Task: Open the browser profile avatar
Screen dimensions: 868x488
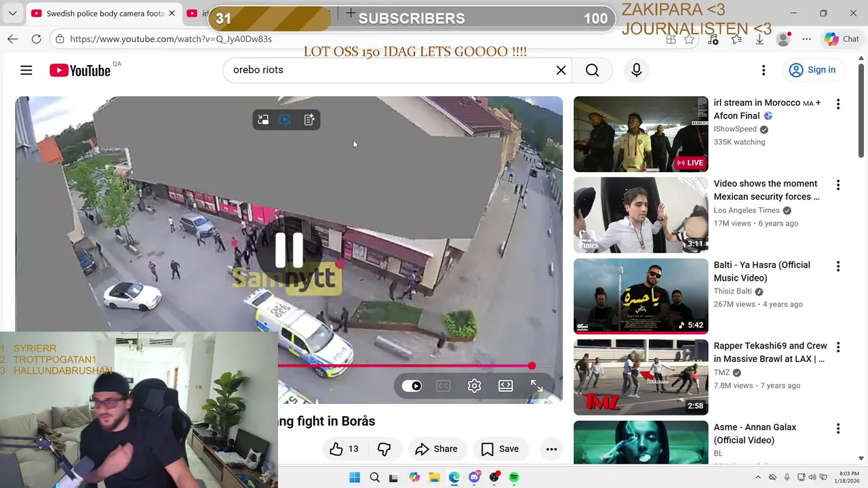Action: [783, 39]
